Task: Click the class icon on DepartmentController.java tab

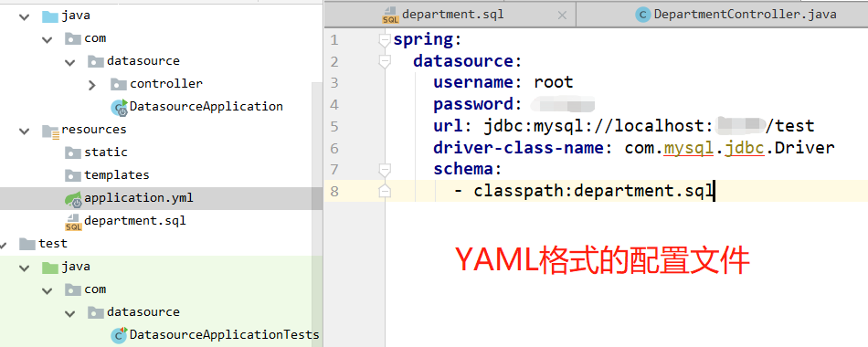Action: pos(642,15)
